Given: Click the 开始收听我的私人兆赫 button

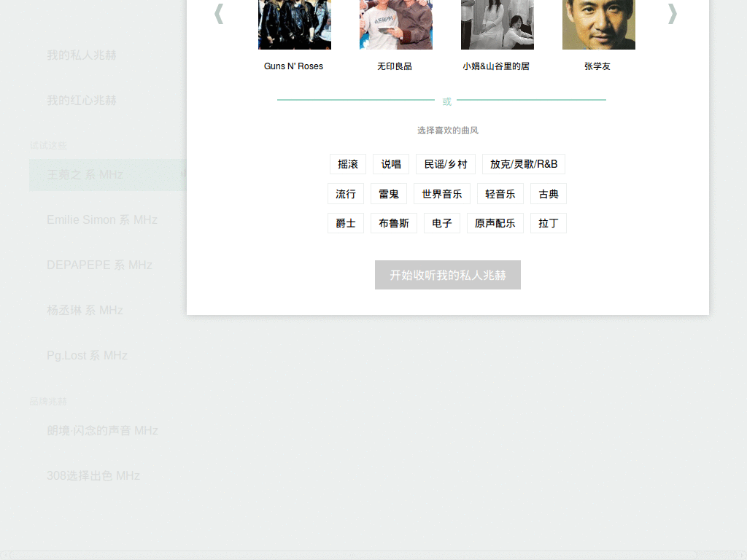Looking at the screenshot, I should coord(447,275).
